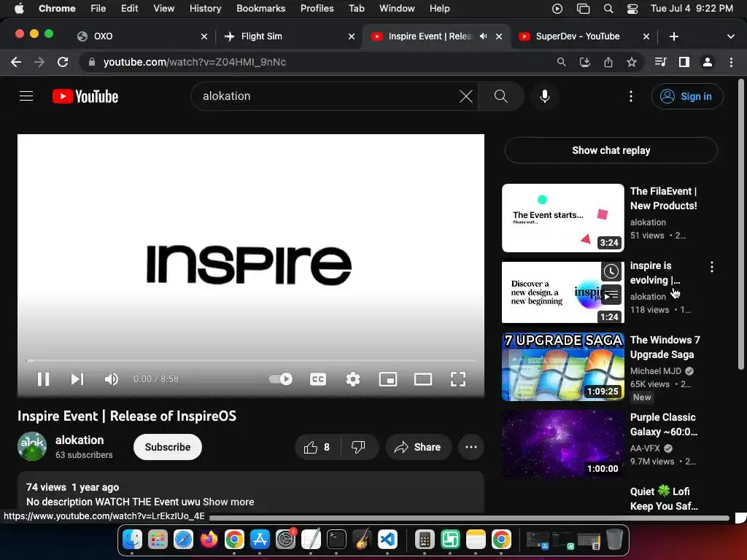Open Chrome three-dot menu
This screenshot has height=560, width=747.
pyautogui.click(x=731, y=62)
